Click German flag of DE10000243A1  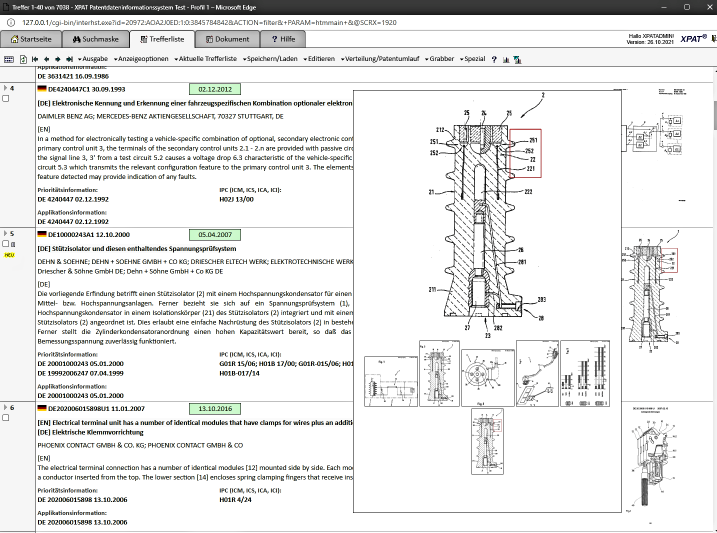[42, 235]
